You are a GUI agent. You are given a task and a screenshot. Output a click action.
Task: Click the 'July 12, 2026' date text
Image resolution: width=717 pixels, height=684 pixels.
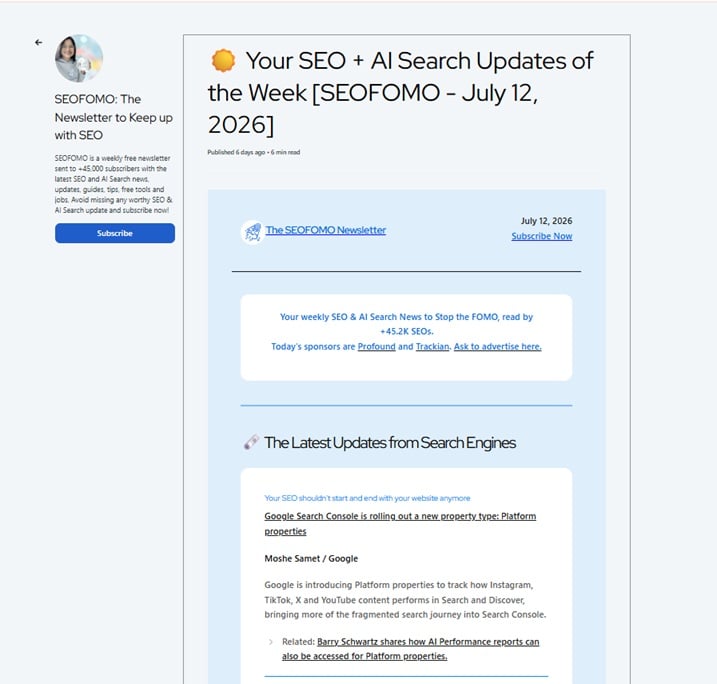point(546,221)
